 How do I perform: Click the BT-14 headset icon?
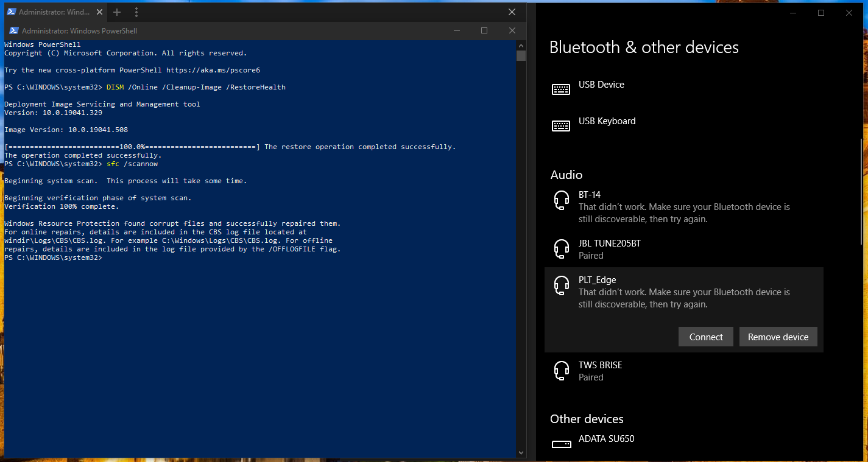coord(561,201)
